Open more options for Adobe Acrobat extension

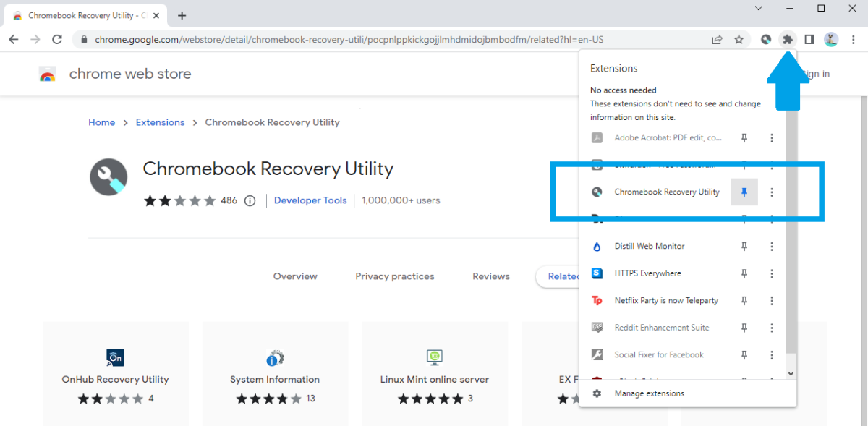click(772, 137)
